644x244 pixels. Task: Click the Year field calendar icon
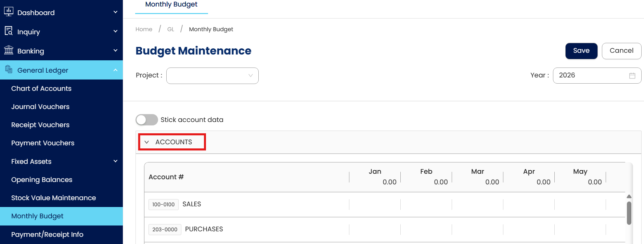632,76
